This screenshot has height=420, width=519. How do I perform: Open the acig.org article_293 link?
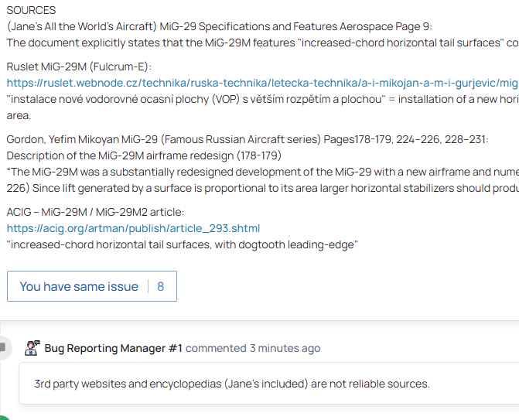point(133,228)
